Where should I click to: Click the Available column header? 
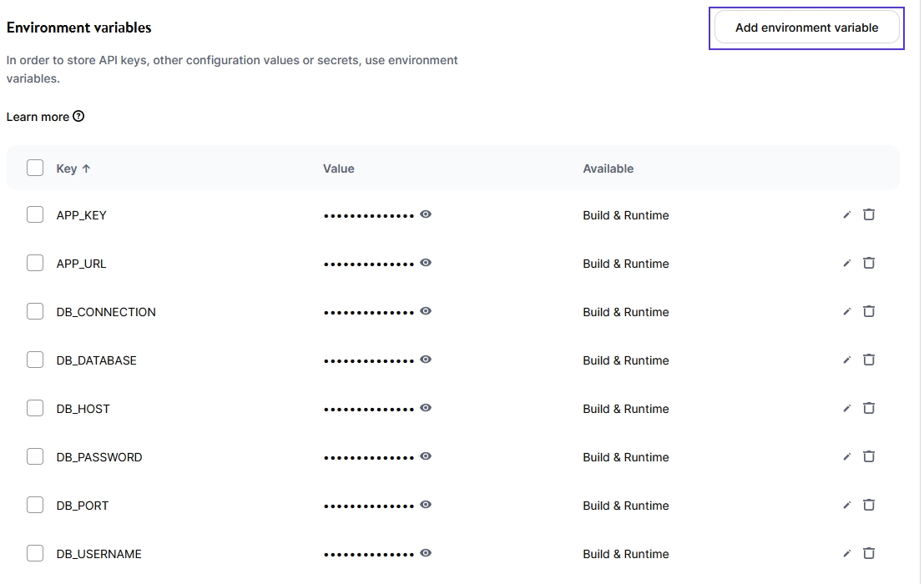click(x=608, y=168)
